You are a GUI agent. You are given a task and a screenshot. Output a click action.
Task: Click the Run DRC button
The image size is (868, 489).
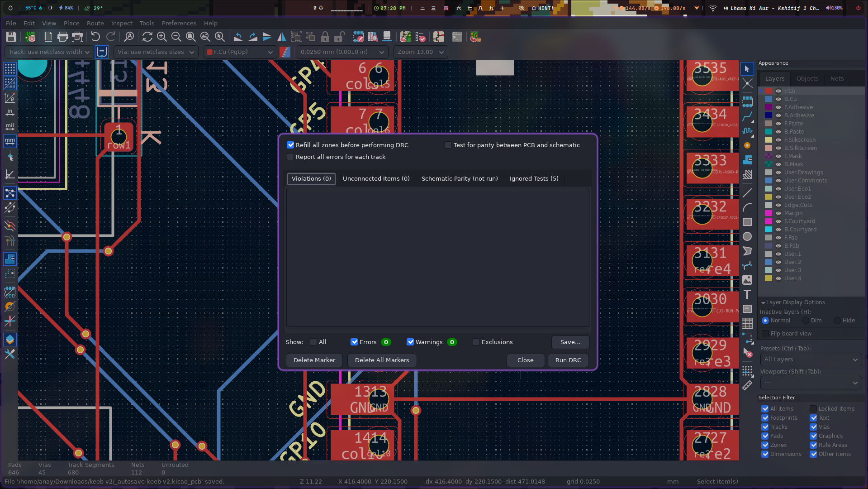point(568,360)
